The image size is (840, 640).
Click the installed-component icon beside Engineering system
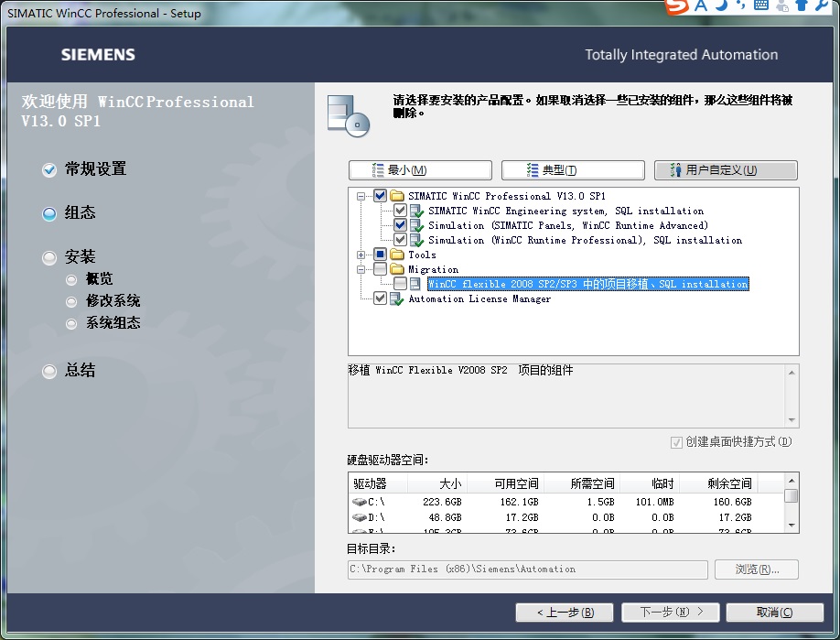click(x=416, y=211)
